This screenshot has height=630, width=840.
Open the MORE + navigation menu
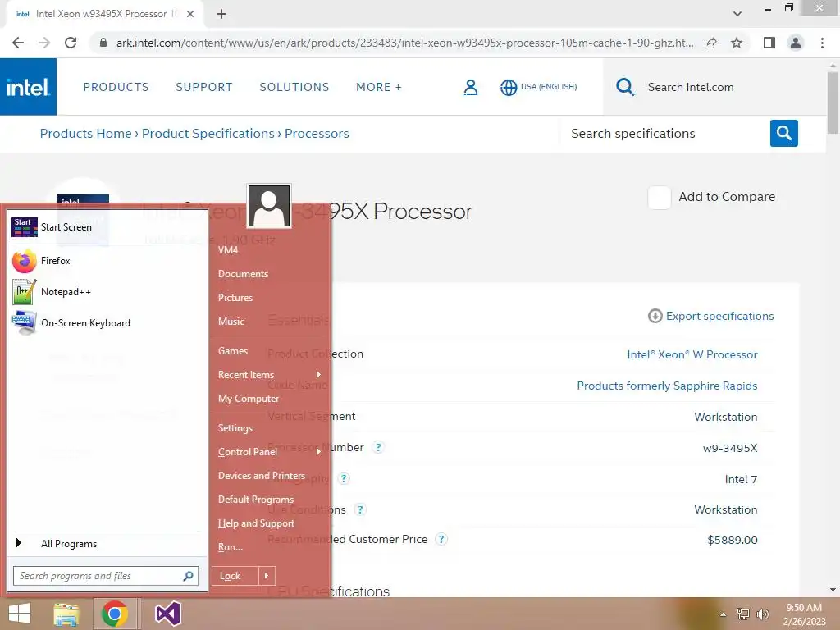[379, 87]
